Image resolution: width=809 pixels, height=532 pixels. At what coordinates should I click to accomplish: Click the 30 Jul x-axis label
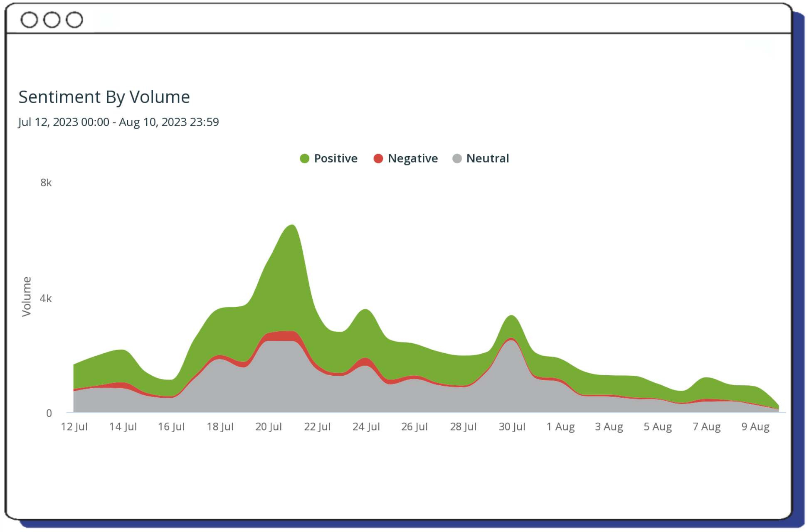pos(512,427)
